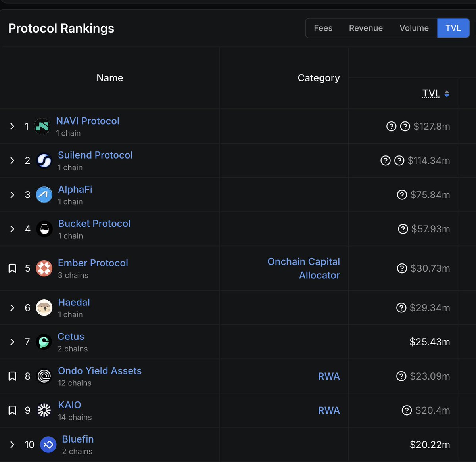Click the TVL column sort arrows icon
The width and height of the screenshot is (476, 462).
[447, 94]
